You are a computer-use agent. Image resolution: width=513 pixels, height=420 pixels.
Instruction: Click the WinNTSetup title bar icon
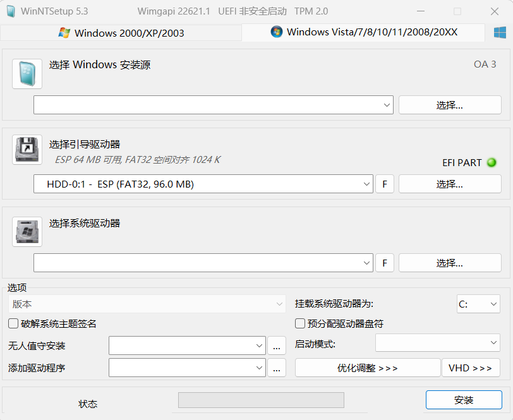click(x=11, y=11)
